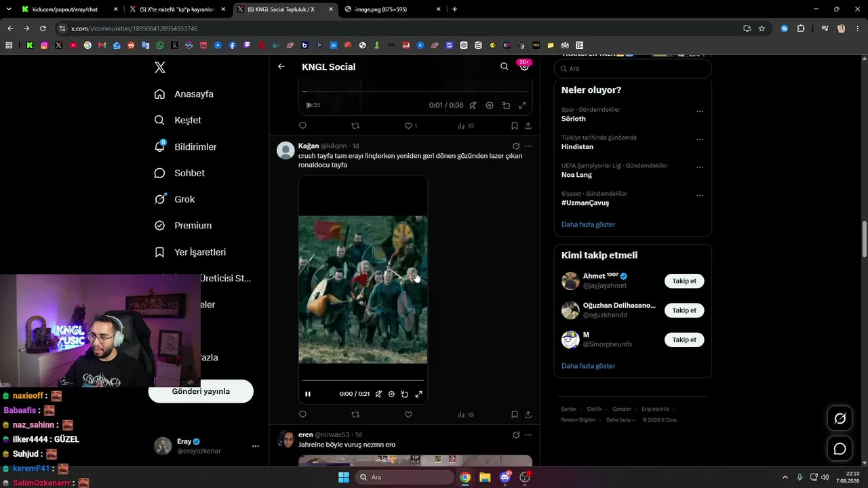Open Grok actions on Kağan's post
This screenshot has height=488, width=868.
516,146
